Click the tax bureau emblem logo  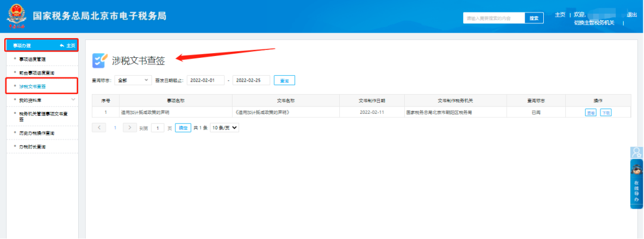pyautogui.click(x=17, y=15)
